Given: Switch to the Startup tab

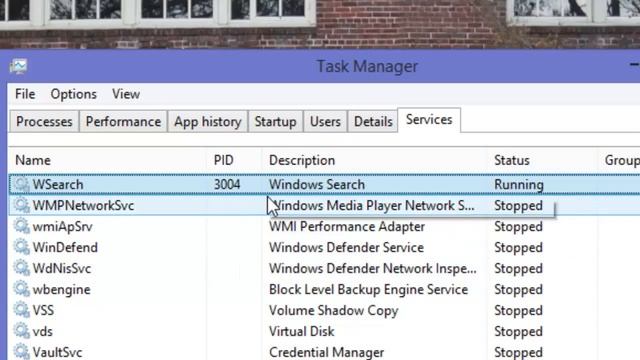Looking at the screenshot, I should pyautogui.click(x=276, y=122).
